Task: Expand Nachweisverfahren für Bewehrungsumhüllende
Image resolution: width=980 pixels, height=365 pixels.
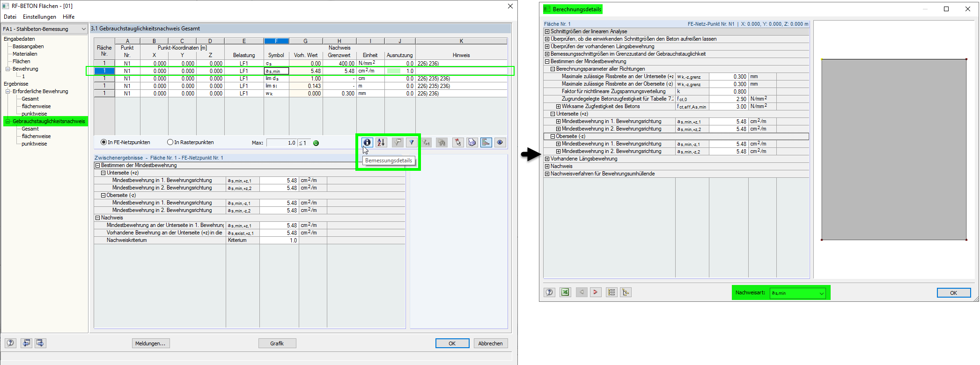Action: coord(547,174)
